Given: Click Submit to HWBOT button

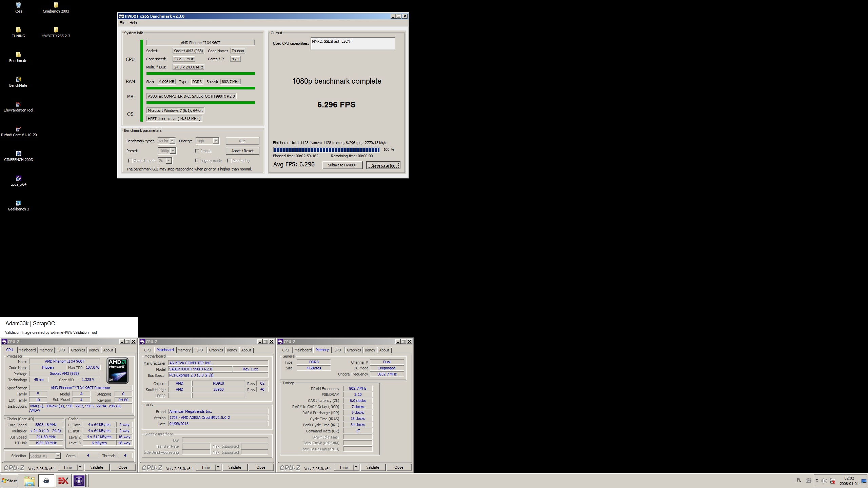Looking at the screenshot, I should tap(342, 165).
